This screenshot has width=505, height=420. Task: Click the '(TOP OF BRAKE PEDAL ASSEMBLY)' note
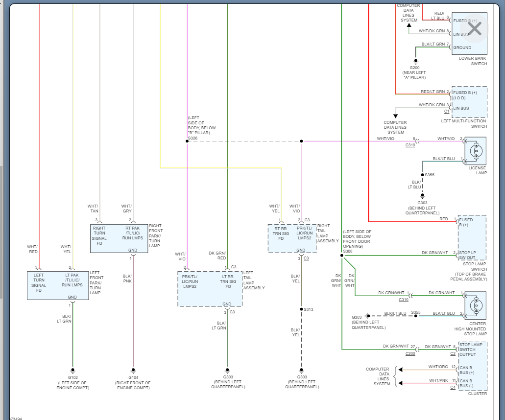(469, 277)
